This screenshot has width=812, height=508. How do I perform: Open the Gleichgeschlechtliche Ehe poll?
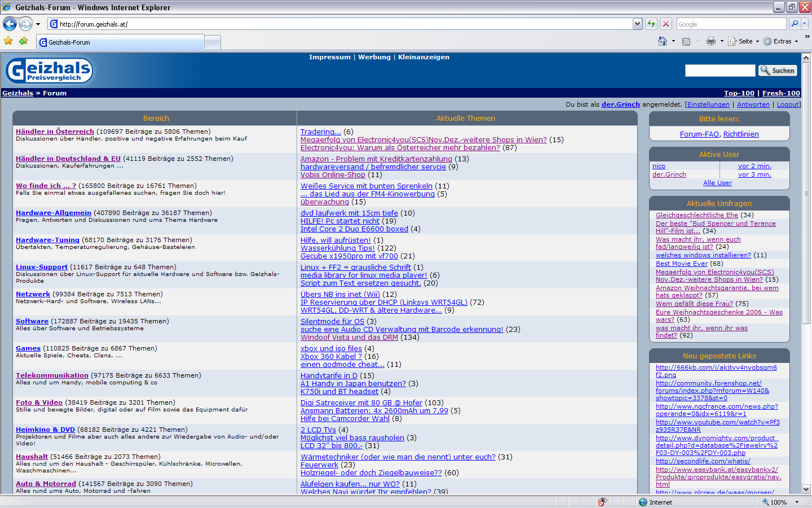(x=697, y=215)
